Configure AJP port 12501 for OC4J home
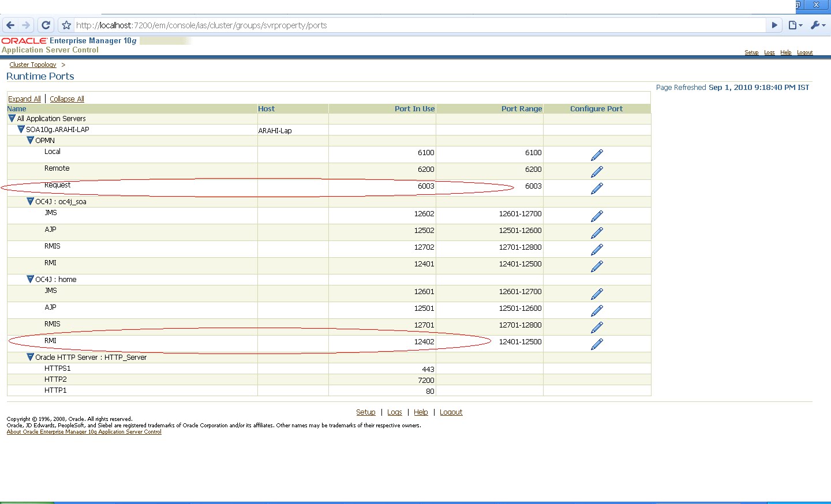This screenshot has width=831, height=504. click(597, 310)
